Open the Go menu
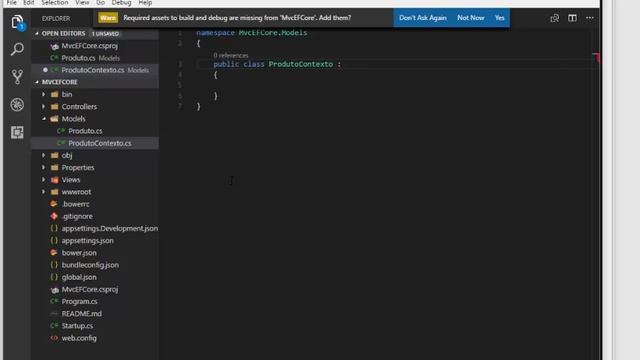 tap(100, 3)
